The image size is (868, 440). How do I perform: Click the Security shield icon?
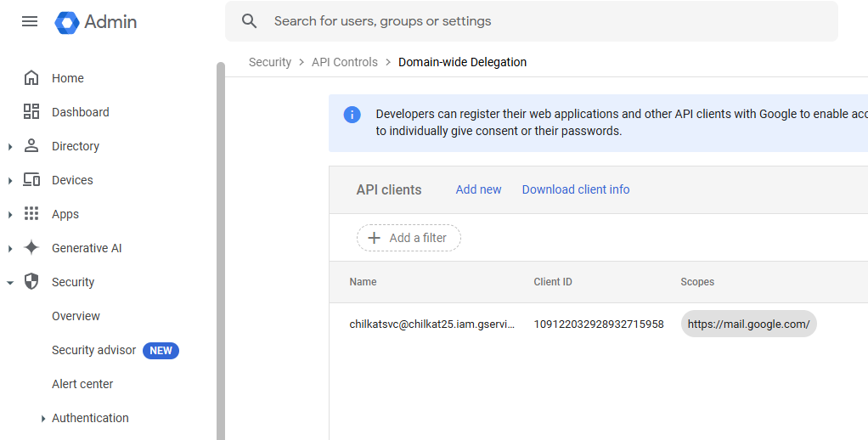(x=31, y=282)
